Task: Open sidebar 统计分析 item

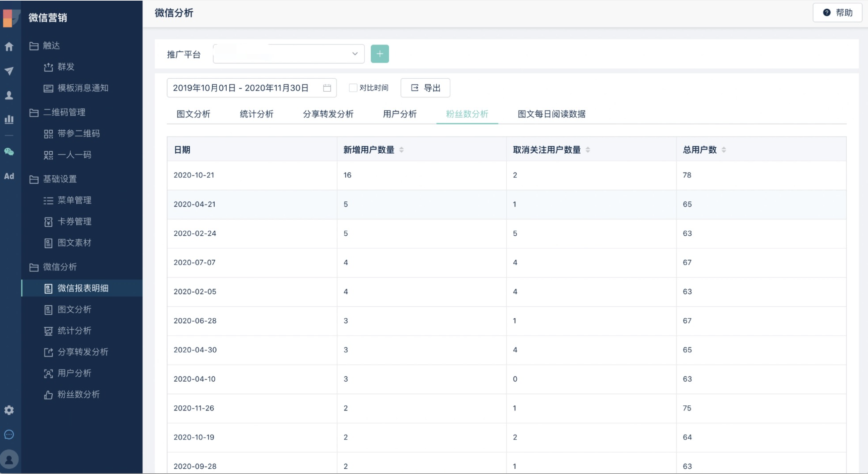Action: point(82,330)
